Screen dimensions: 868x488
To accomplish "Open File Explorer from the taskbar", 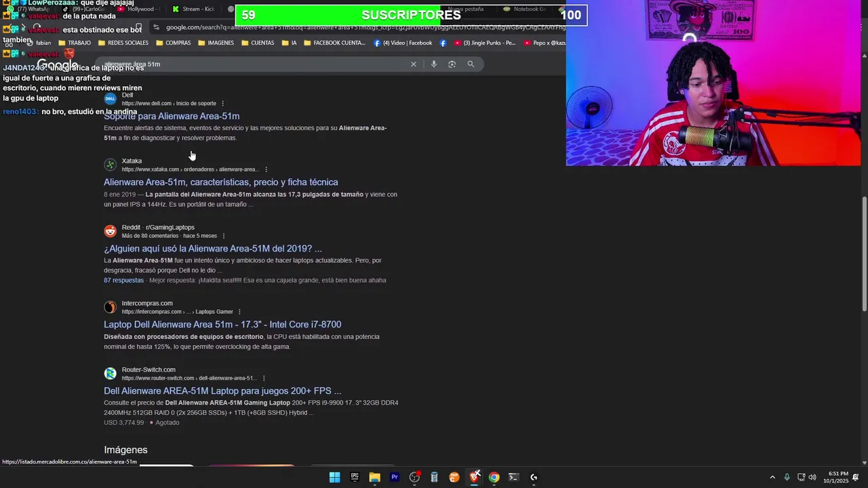I will 374,477.
